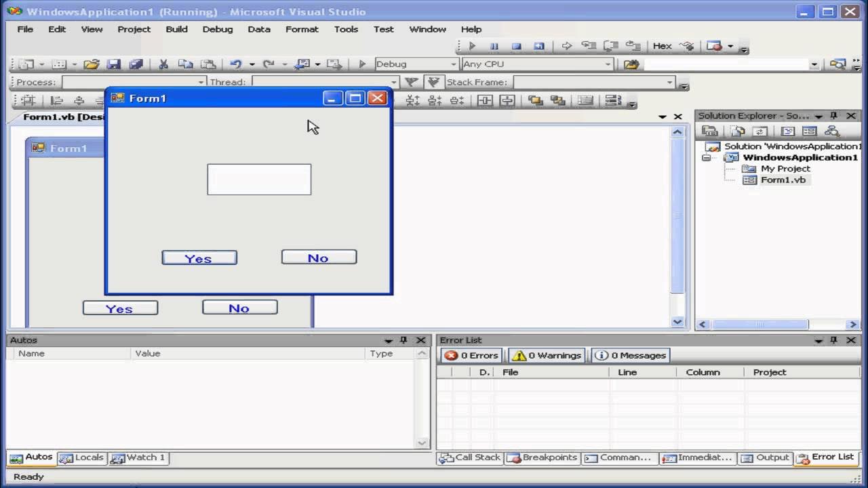Select My Project in Solution Explorer
Viewport: 868px width, 488px height.
785,169
